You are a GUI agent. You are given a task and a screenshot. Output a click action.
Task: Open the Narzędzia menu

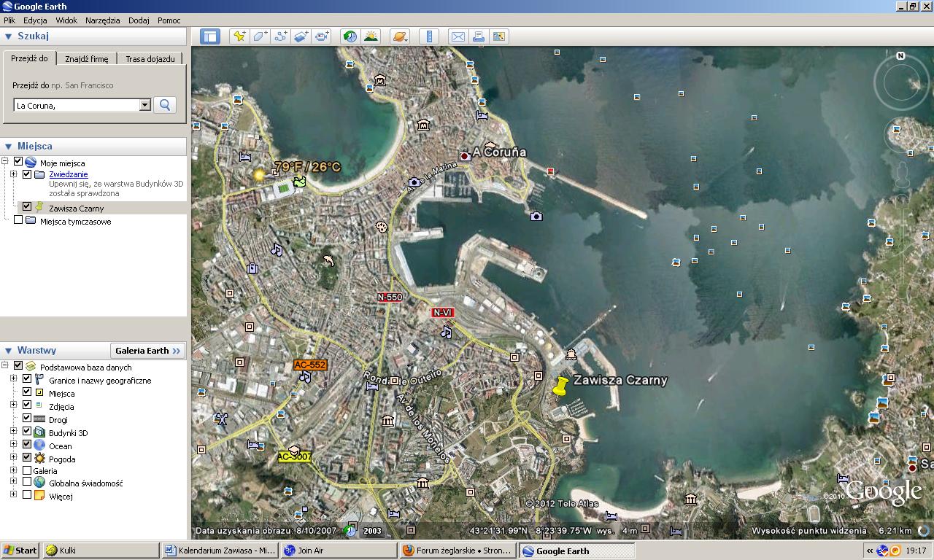(102, 20)
